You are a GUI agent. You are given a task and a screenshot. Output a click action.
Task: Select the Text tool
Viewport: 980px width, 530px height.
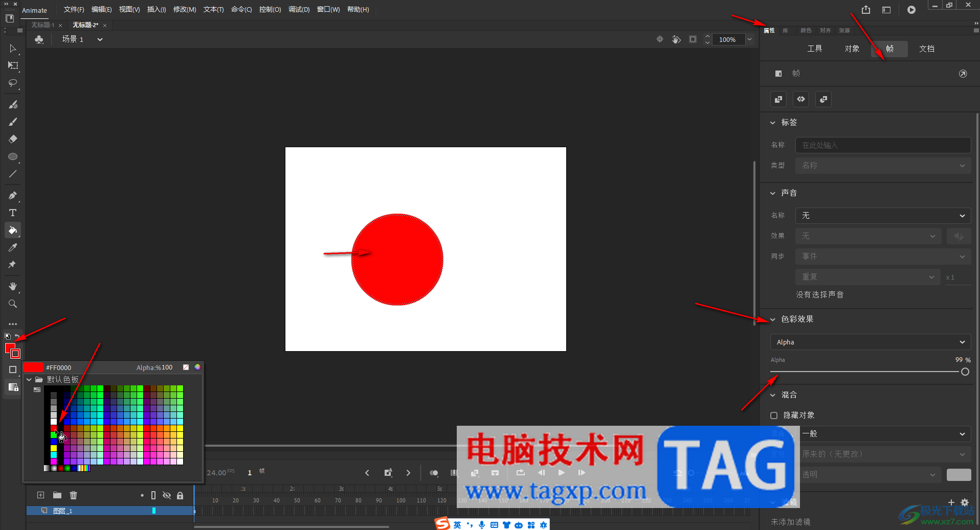13,213
